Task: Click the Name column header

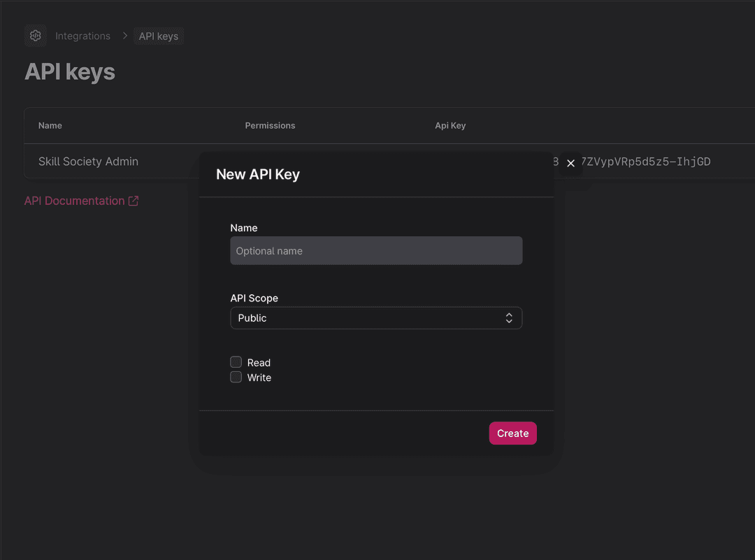Action: click(x=50, y=126)
